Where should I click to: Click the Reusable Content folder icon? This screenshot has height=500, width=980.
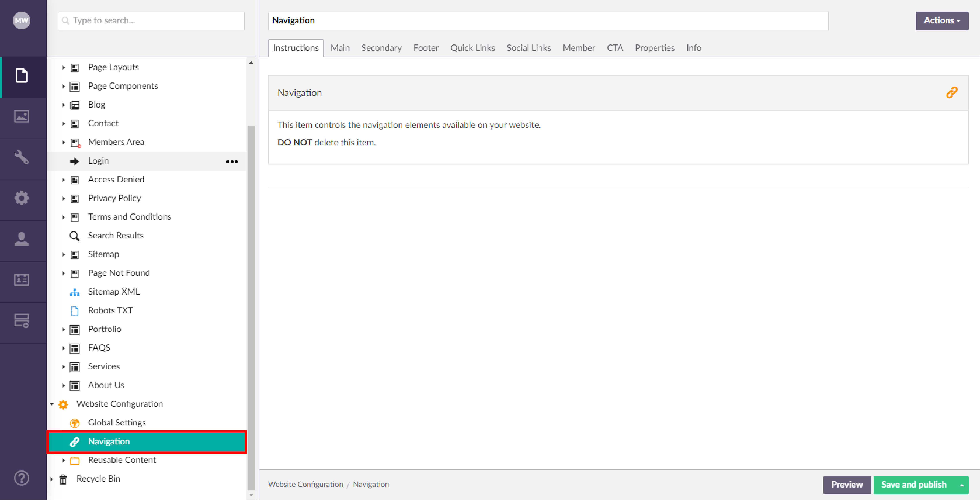[75, 460]
